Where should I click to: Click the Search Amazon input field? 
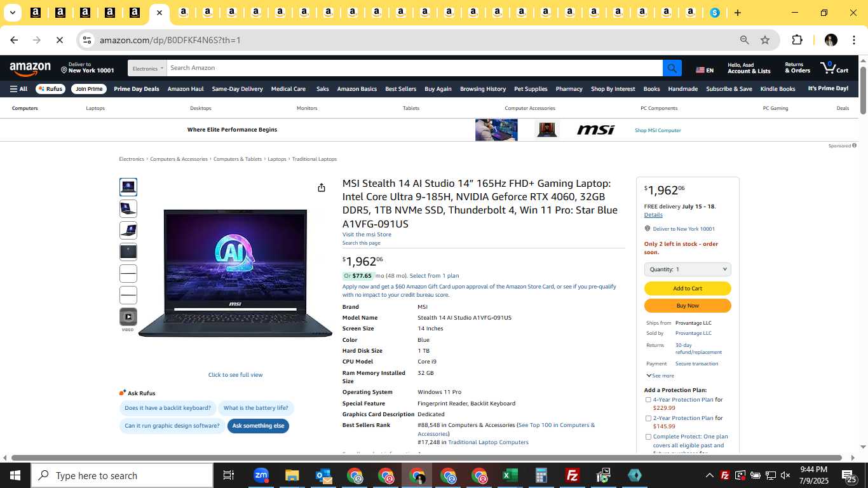pyautogui.click(x=414, y=68)
